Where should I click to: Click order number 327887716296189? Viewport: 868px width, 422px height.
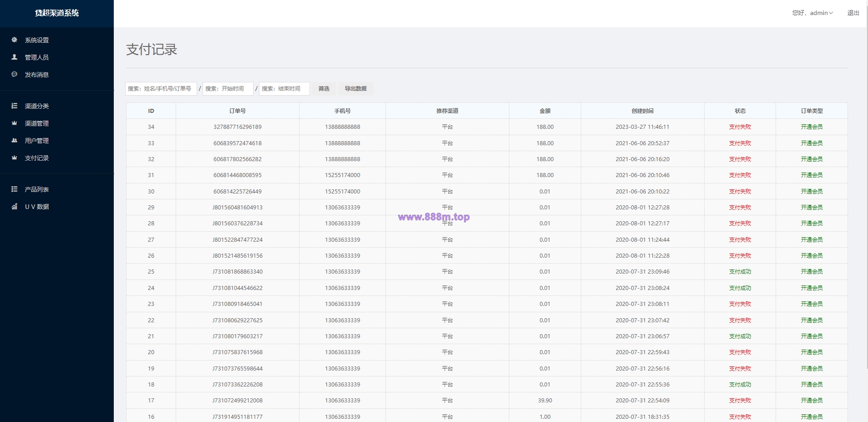(x=238, y=127)
